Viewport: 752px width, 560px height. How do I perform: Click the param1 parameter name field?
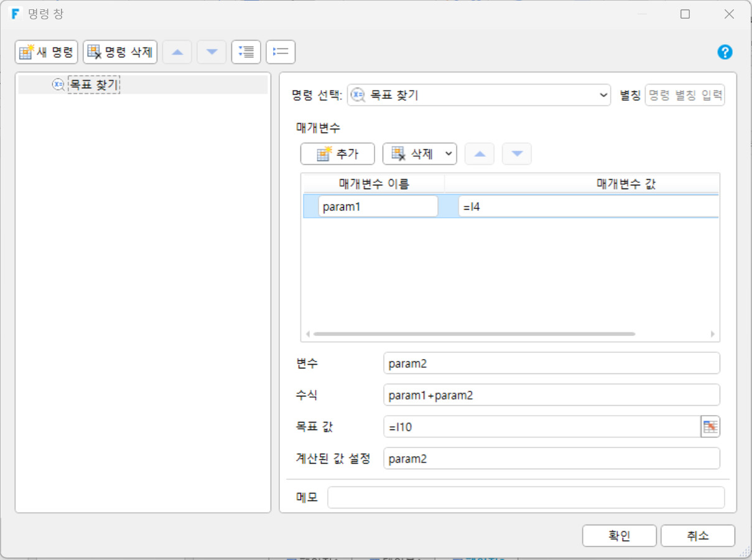(378, 207)
